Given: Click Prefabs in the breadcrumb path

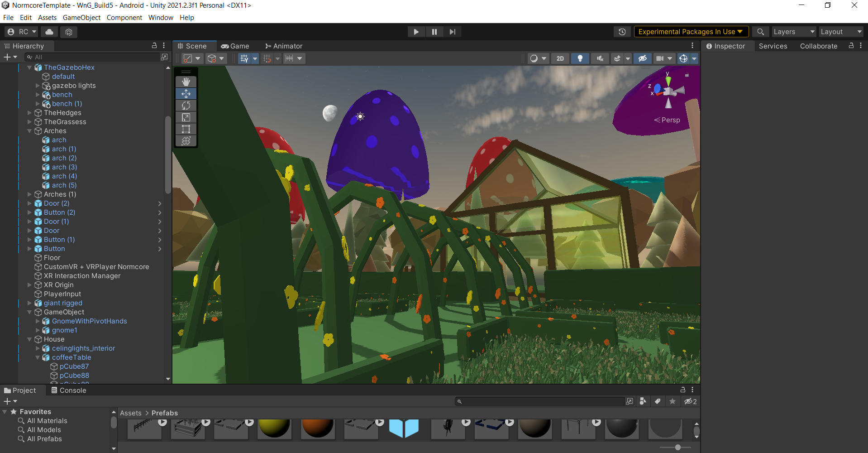Looking at the screenshot, I should (x=165, y=413).
